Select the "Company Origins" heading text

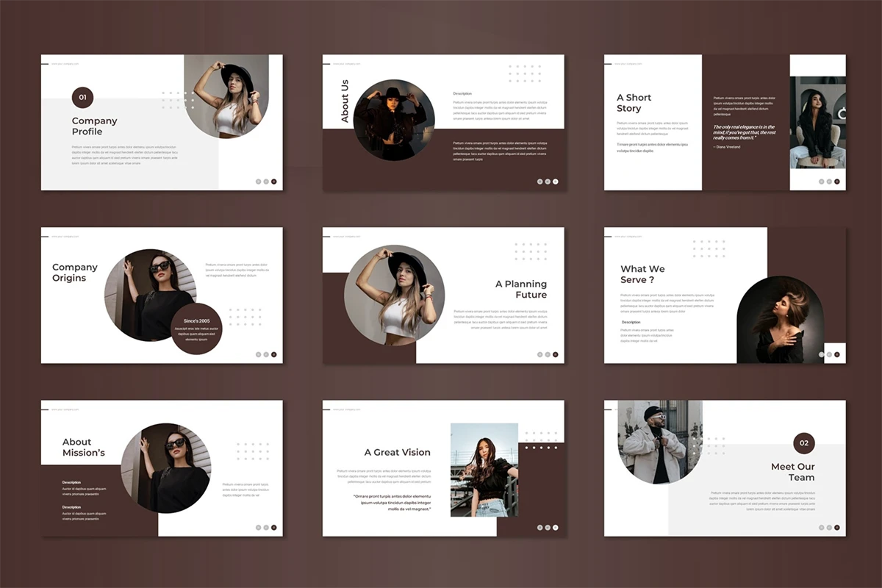pos(74,273)
